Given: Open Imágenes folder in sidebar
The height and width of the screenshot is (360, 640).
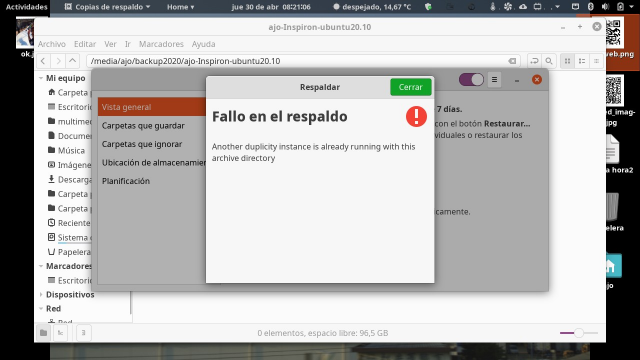Looking at the screenshot, I should pos(69,165).
